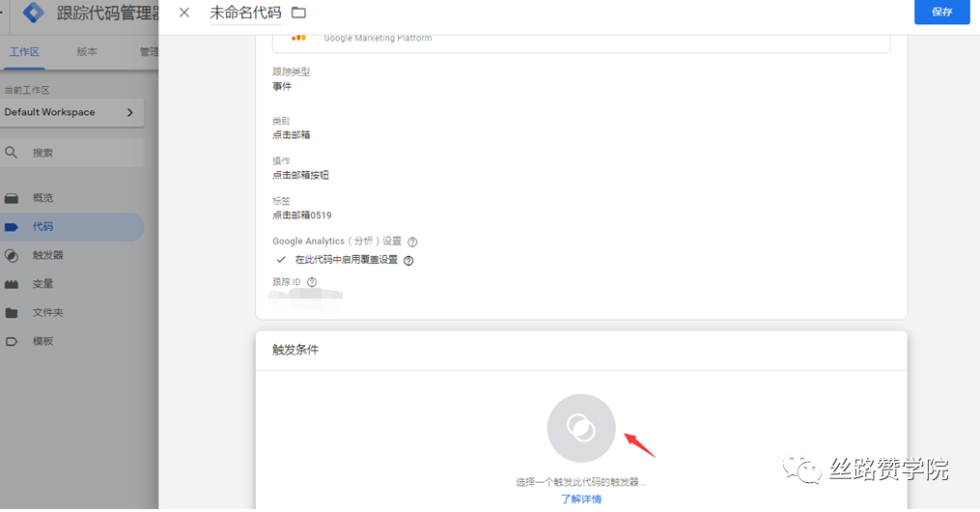Click the 搜索 search box
Image resolution: width=980 pixels, height=512 pixels.
72,153
